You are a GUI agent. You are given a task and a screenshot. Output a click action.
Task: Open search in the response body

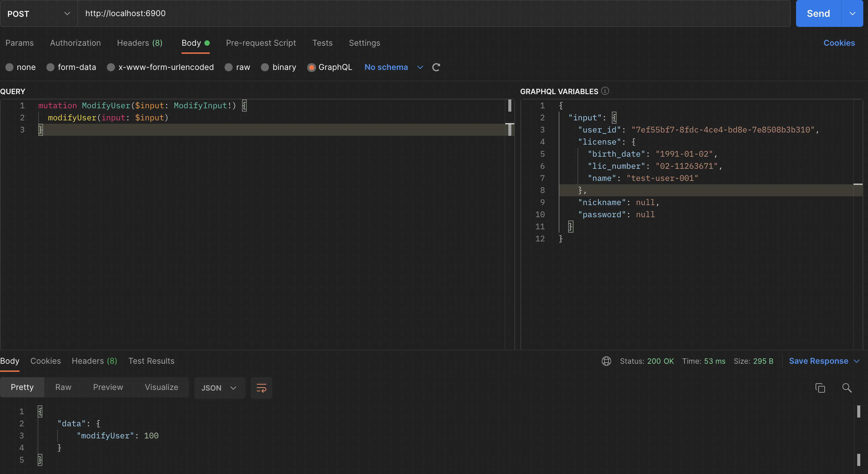(x=847, y=388)
